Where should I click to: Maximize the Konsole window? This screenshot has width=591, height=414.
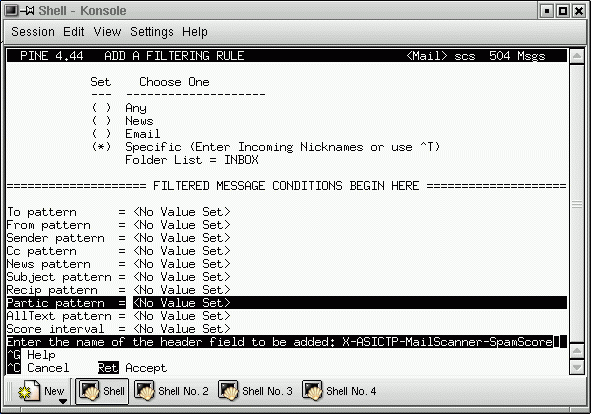[563, 11]
